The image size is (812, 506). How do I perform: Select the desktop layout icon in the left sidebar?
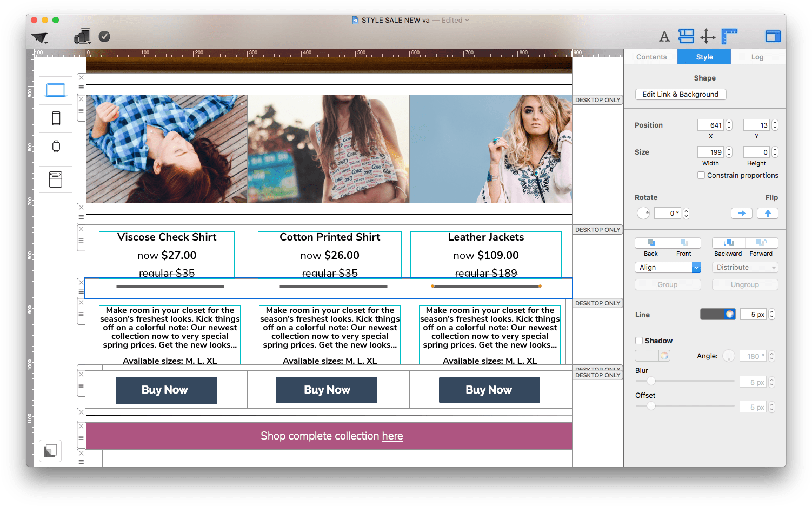[55, 90]
